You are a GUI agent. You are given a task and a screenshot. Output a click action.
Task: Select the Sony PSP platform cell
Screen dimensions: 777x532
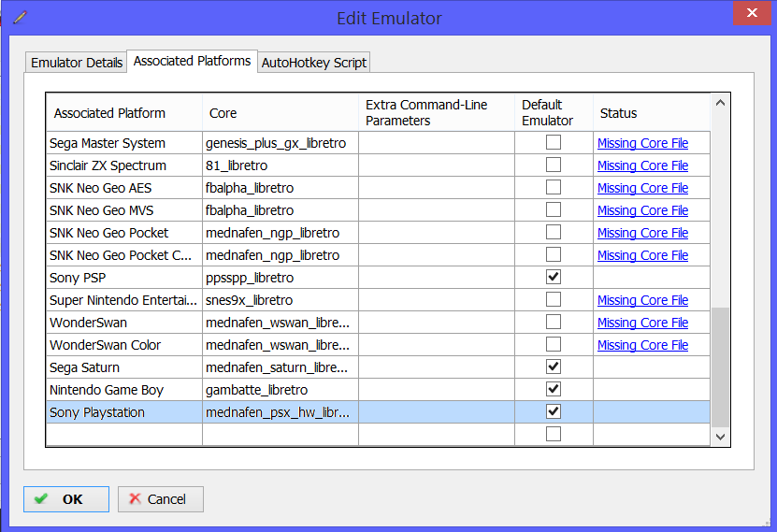124,278
